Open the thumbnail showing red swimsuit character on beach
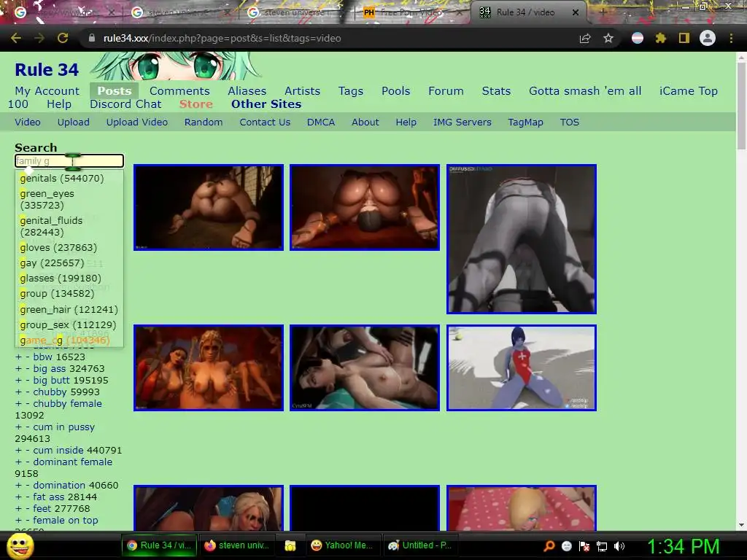This screenshot has height=560, width=747. [x=521, y=367]
